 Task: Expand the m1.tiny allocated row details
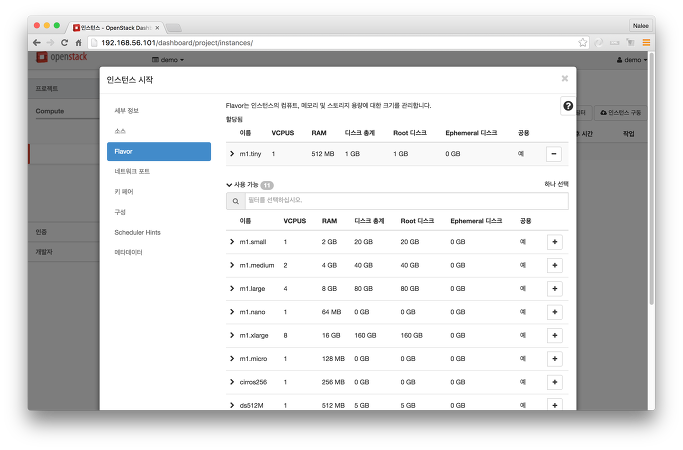232,154
